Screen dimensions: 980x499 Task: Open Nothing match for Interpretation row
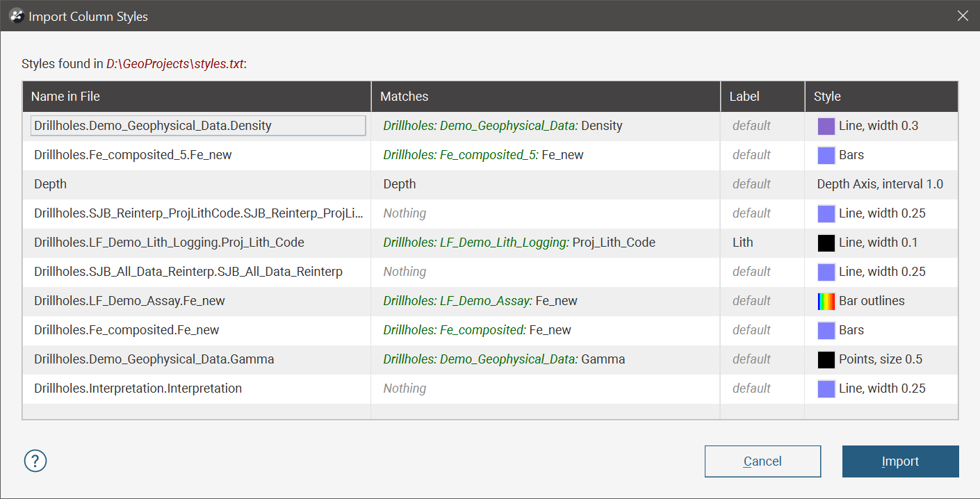tap(546, 388)
